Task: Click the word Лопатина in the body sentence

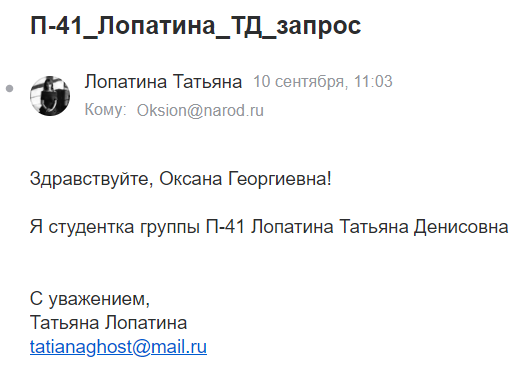Action: coord(292,226)
